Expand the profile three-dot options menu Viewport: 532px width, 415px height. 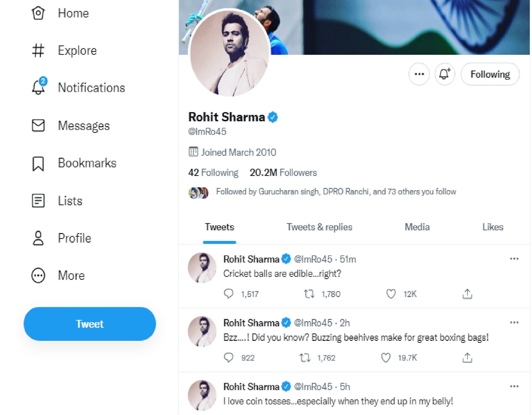(x=419, y=74)
